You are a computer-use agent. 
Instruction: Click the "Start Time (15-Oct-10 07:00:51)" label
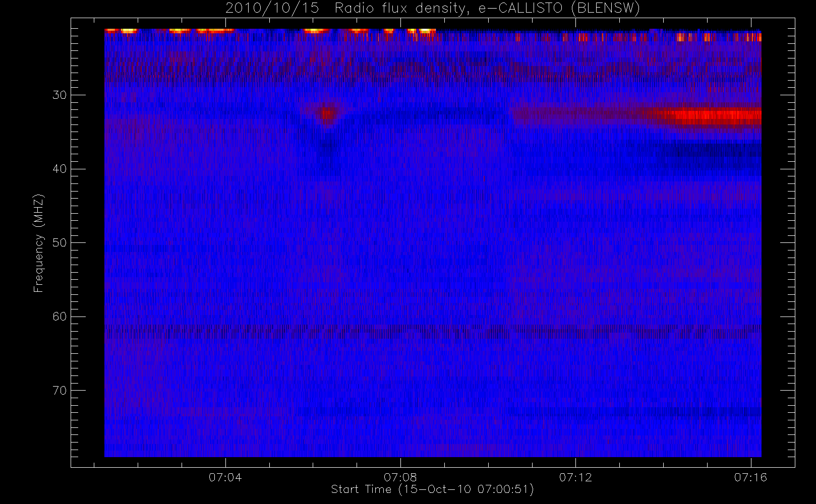(432, 489)
